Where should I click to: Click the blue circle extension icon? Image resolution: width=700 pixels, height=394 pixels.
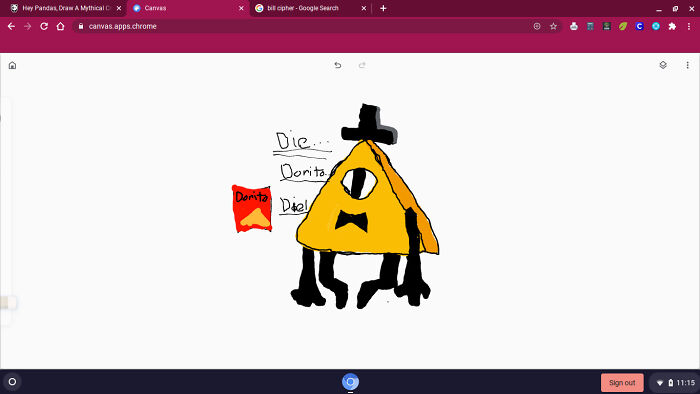[656, 26]
